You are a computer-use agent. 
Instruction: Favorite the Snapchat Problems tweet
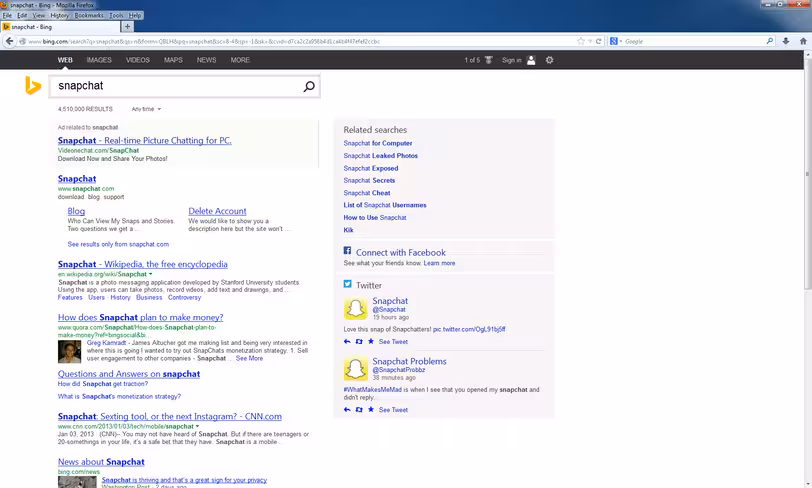click(371, 409)
